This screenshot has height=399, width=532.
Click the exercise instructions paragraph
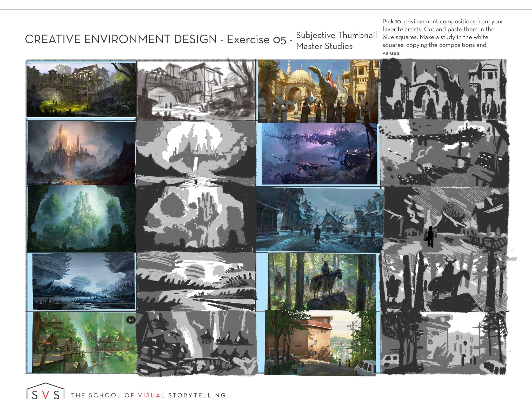[443, 37]
